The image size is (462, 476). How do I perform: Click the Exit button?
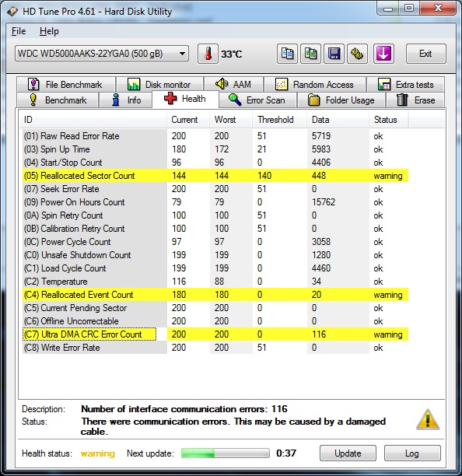pyautogui.click(x=426, y=54)
